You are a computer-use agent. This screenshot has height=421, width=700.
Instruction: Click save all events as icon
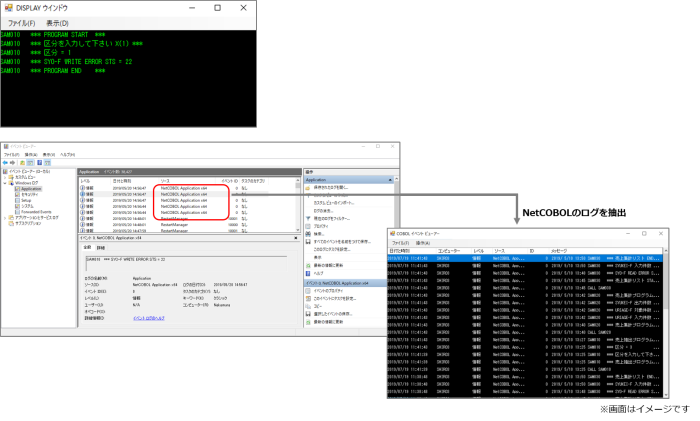click(x=308, y=242)
